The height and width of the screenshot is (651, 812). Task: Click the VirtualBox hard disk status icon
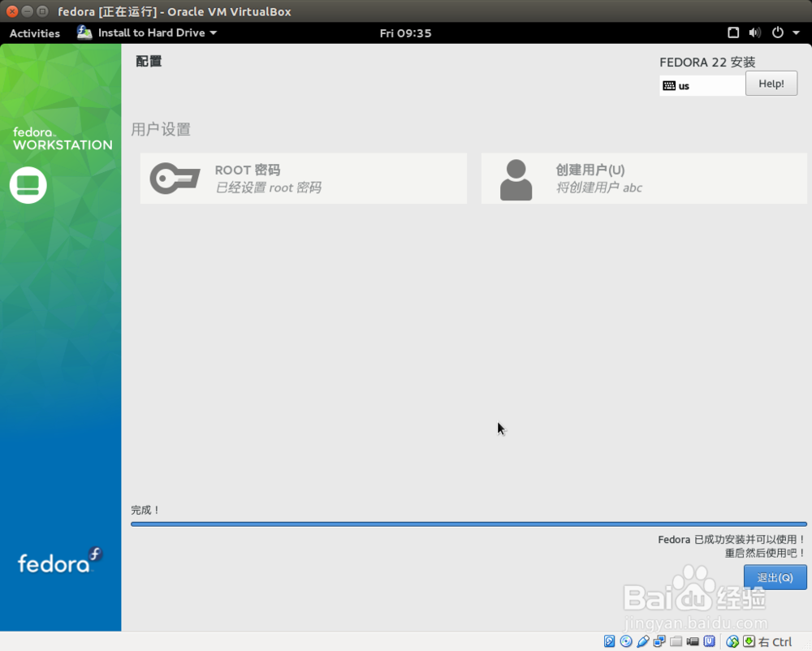[x=609, y=642]
